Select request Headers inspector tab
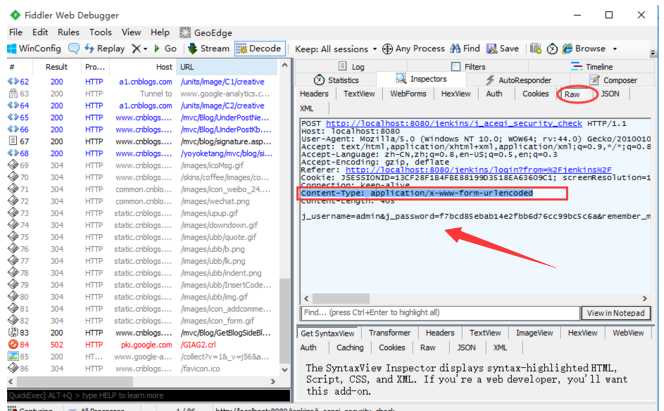The image size is (664, 411). (x=314, y=94)
